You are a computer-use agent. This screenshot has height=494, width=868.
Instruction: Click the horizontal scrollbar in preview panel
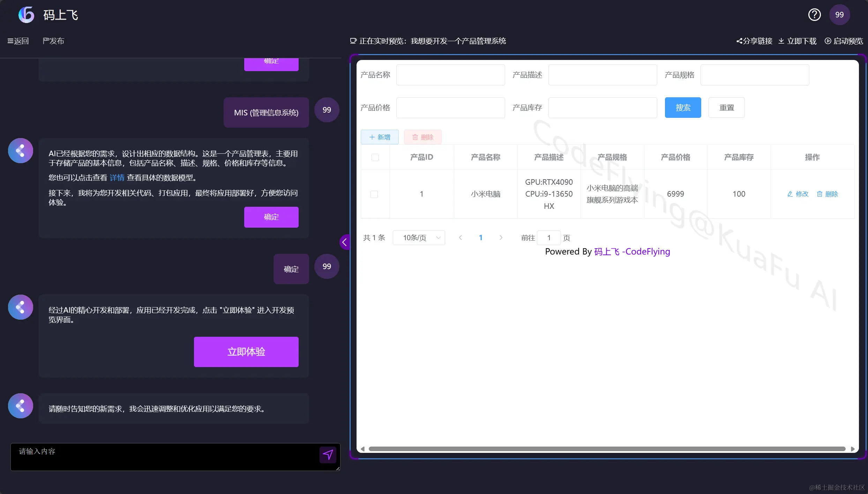[607, 449]
